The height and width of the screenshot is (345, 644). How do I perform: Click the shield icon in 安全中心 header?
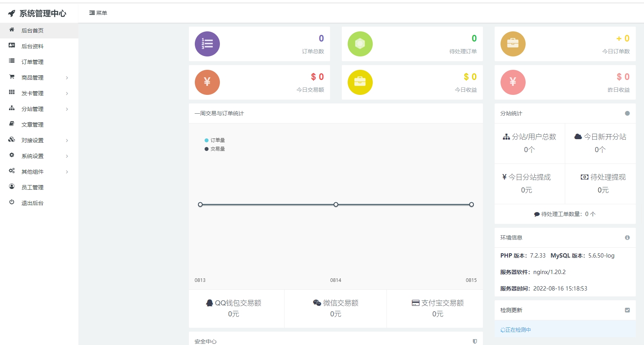click(475, 341)
